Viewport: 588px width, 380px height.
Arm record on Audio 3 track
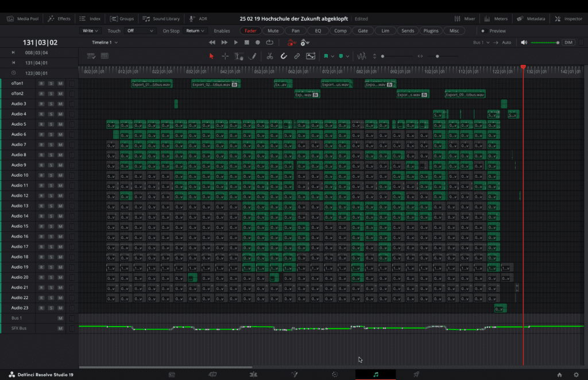(41, 104)
